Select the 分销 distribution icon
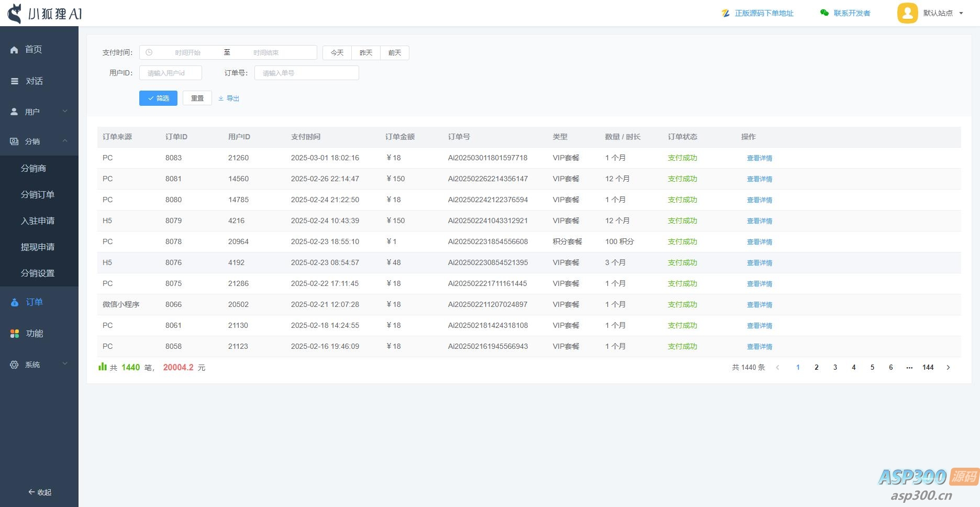 (x=14, y=141)
